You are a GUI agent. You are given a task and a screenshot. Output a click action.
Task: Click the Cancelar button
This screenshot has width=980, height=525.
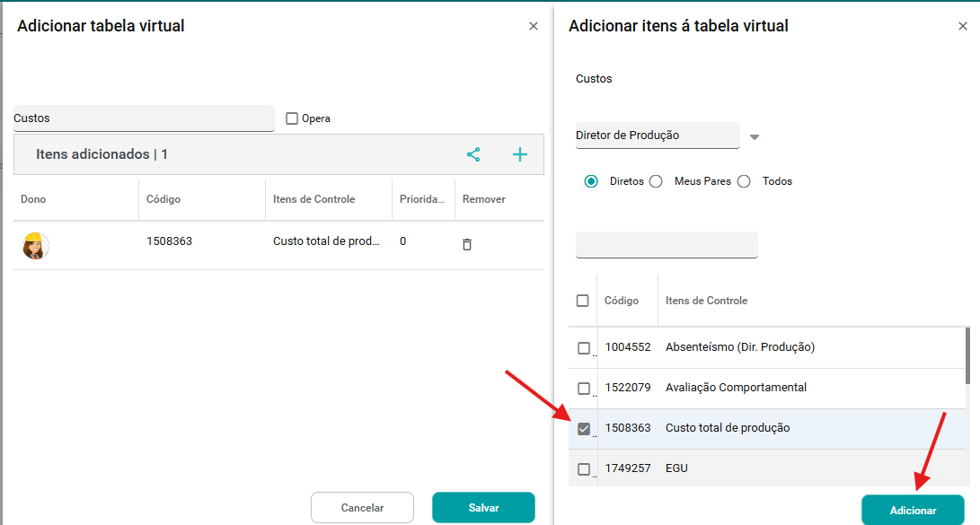[362, 508]
